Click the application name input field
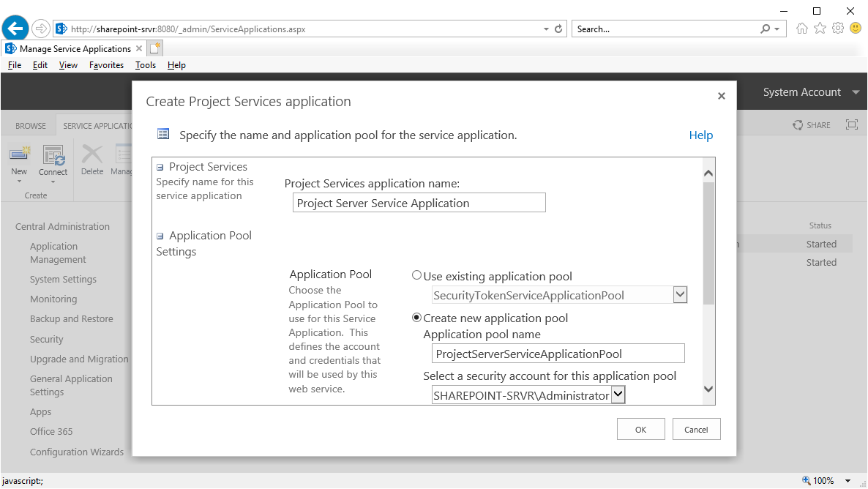This screenshot has width=868, height=489. (419, 202)
